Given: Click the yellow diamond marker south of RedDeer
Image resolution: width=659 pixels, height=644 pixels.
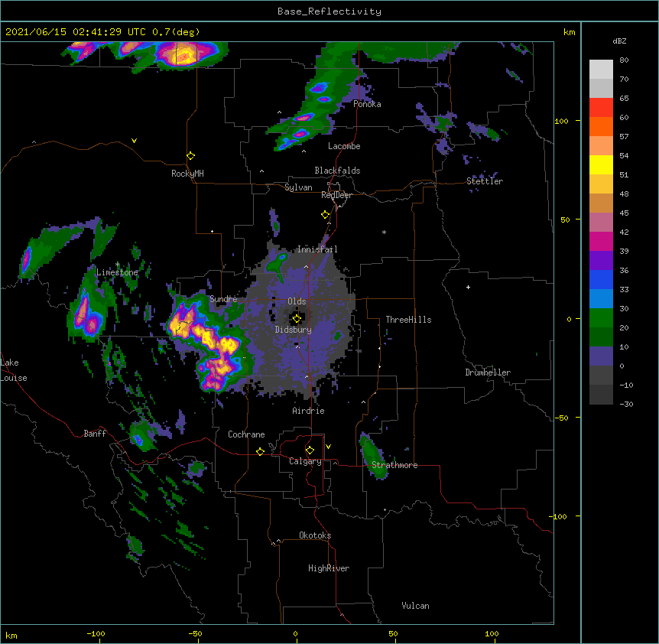Looking at the screenshot, I should [x=326, y=215].
